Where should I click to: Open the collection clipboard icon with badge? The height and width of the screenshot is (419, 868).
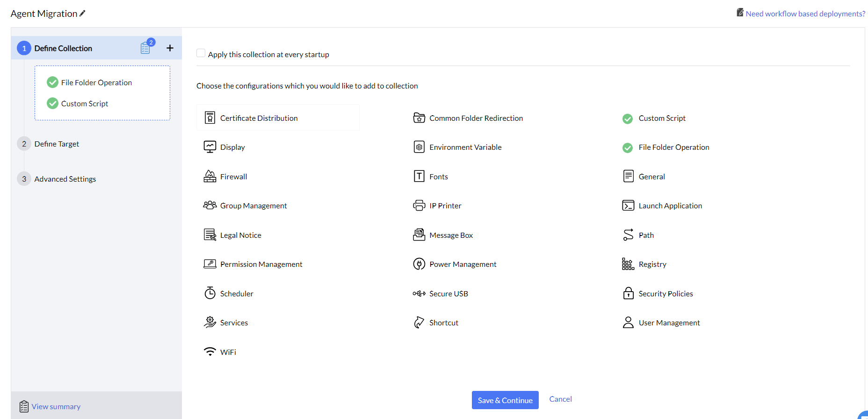coord(145,48)
